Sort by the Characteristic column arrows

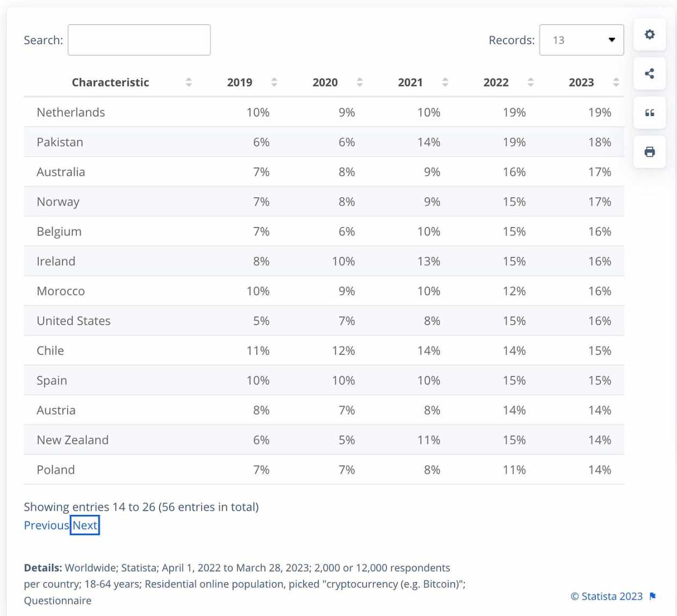[189, 82]
